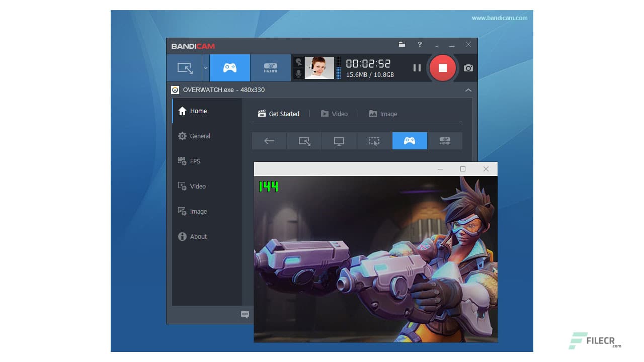Select the Around Mouse recording mode
The height and width of the screenshot is (362, 644).
(x=374, y=141)
